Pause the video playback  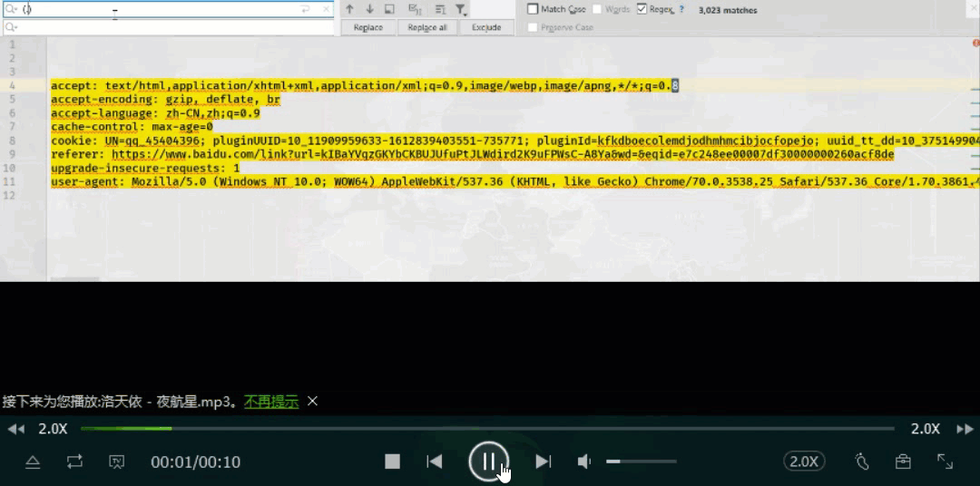(x=488, y=462)
